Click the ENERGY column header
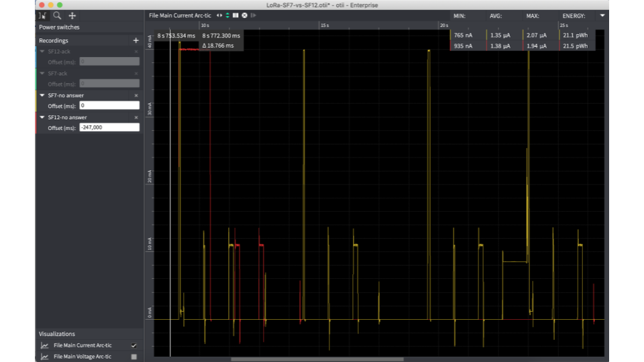The height and width of the screenshot is (362, 644). click(x=574, y=16)
